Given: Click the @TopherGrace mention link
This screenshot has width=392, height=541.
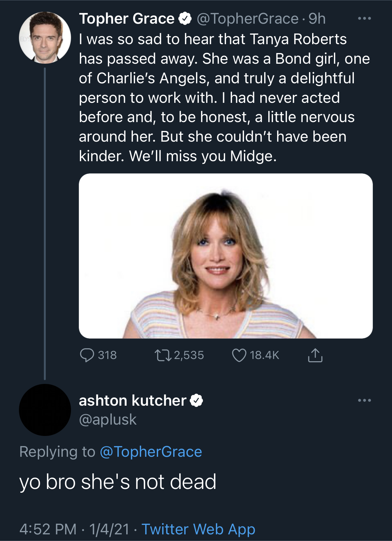Looking at the screenshot, I should tap(151, 451).
